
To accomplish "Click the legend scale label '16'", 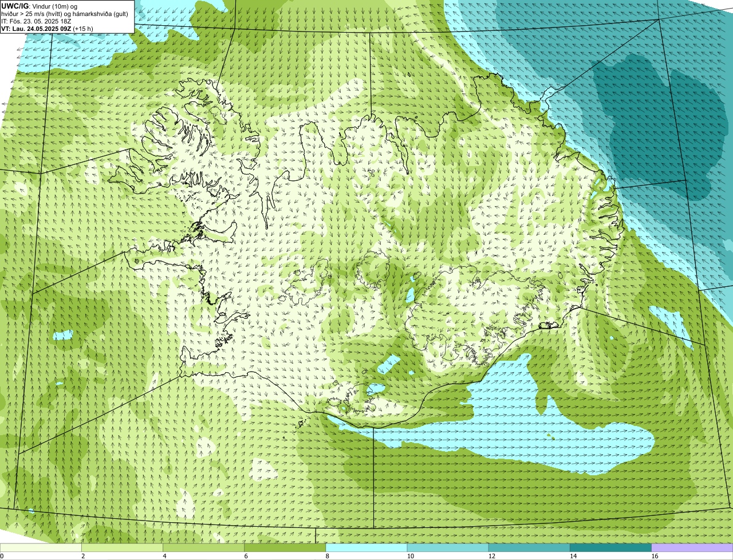I will coord(655,556).
